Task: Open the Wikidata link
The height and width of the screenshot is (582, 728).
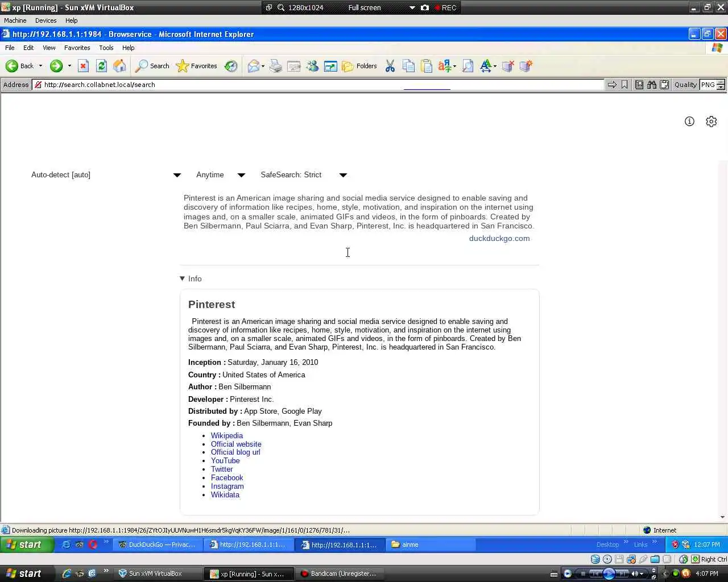Action: [225, 495]
